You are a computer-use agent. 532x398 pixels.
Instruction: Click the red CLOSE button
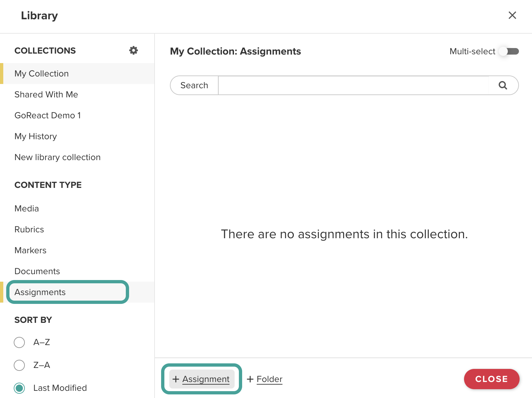click(491, 379)
